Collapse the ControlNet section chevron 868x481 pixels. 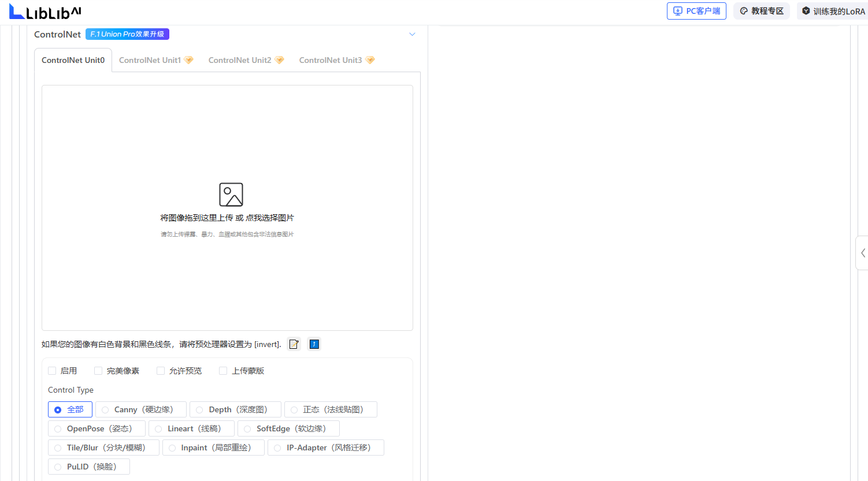coord(412,34)
